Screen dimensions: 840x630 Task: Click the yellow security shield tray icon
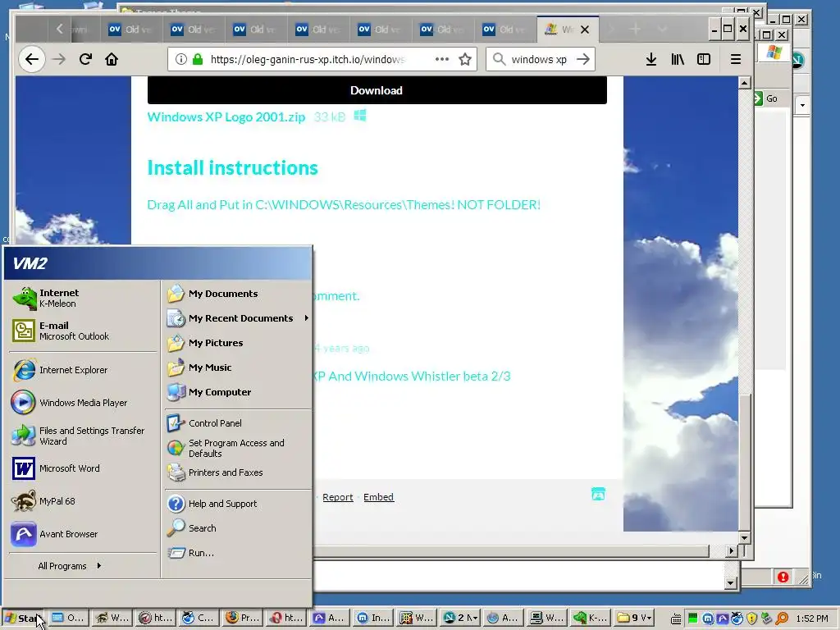(751, 619)
